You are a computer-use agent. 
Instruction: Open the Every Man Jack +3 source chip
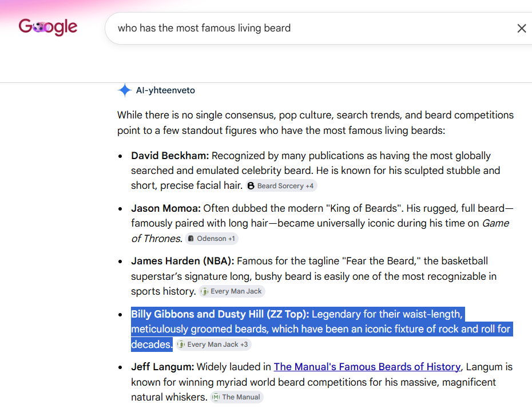214,344
